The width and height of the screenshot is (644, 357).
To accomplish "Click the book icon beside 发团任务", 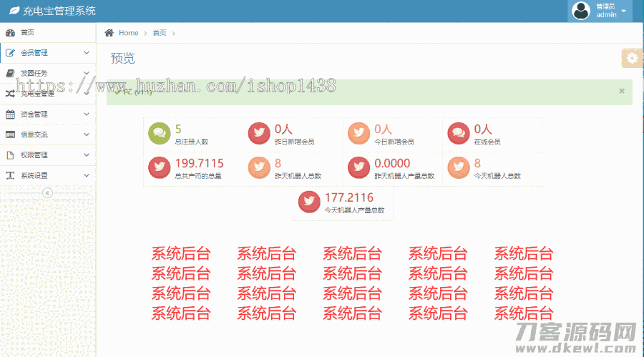I will [10, 74].
